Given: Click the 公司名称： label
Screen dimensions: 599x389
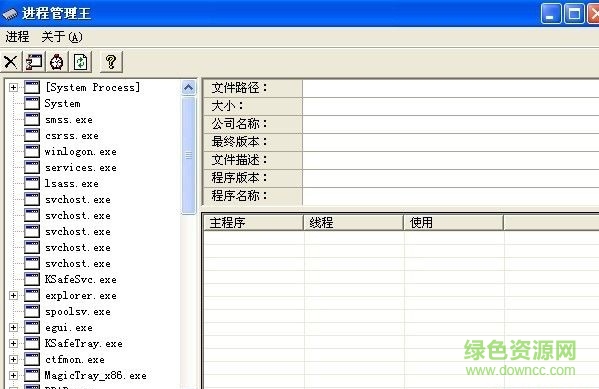Looking at the screenshot, I should tap(240, 124).
